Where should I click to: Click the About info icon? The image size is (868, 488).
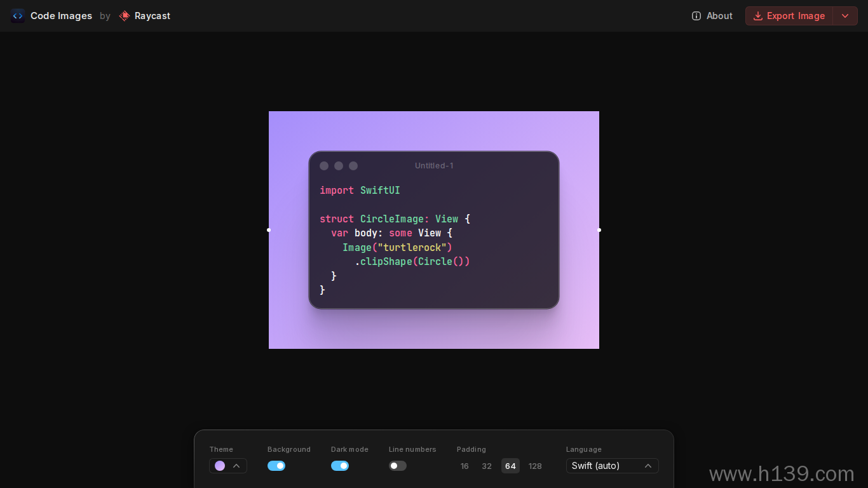pos(696,16)
